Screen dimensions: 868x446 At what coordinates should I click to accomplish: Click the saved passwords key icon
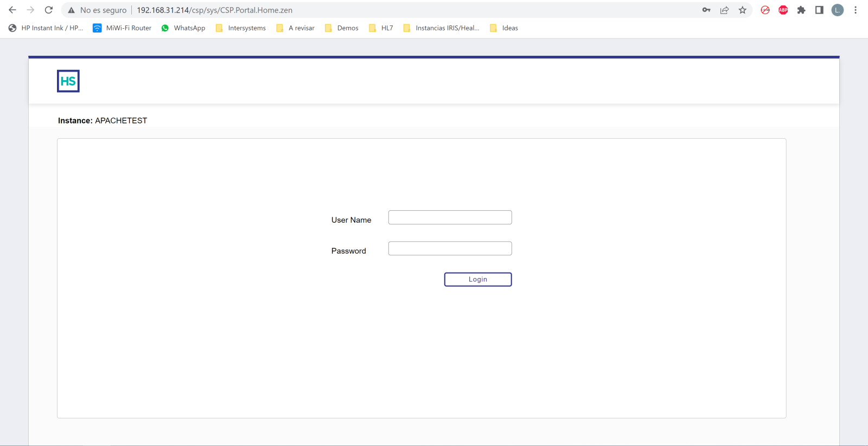(x=706, y=10)
